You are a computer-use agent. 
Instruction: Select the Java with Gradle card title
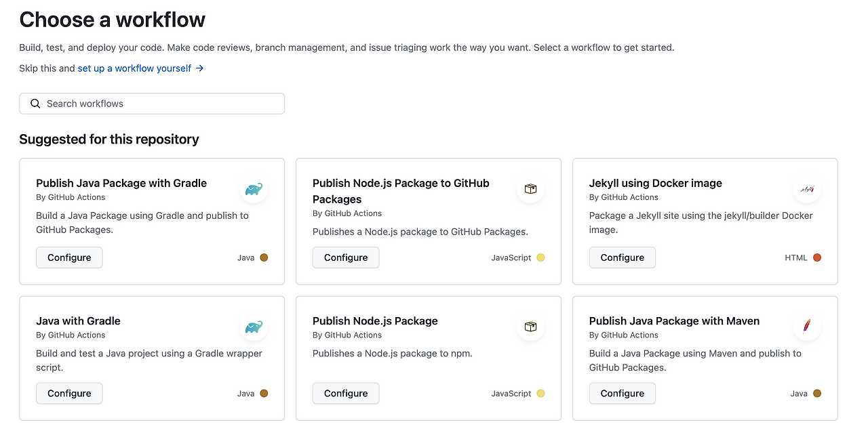click(78, 320)
